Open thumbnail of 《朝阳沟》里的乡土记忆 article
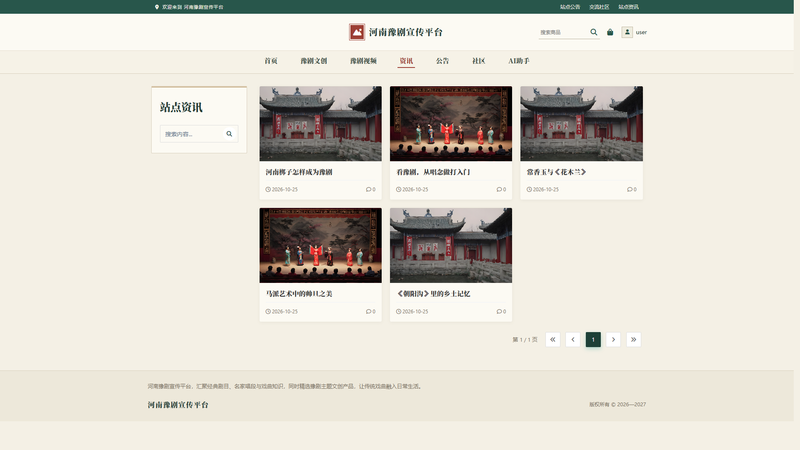Screen dimensions: 800x450 [x=451, y=245]
